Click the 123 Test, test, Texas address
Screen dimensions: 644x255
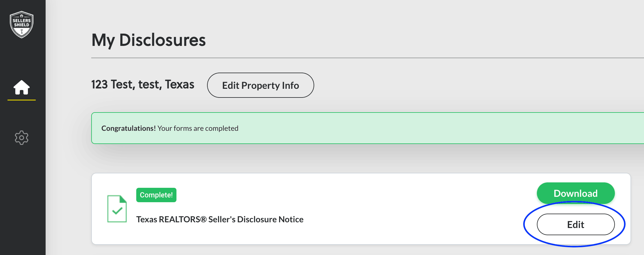coord(143,85)
